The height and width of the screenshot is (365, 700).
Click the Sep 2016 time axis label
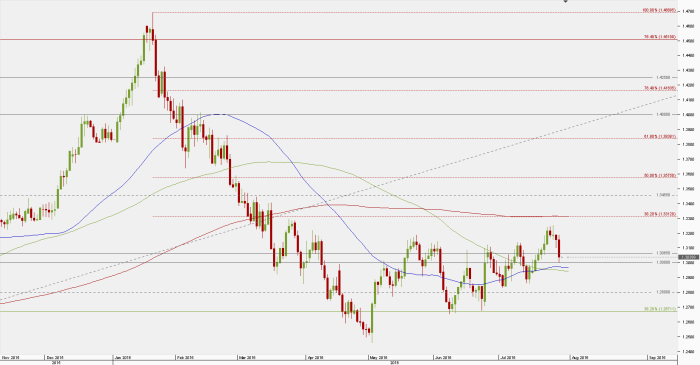pos(657,357)
